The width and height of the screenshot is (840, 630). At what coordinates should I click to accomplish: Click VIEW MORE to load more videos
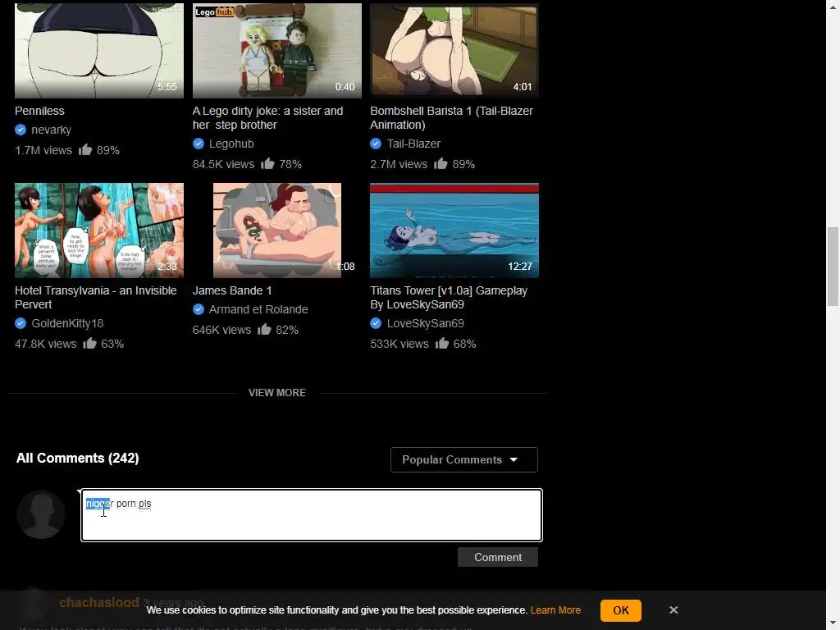click(277, 393)
